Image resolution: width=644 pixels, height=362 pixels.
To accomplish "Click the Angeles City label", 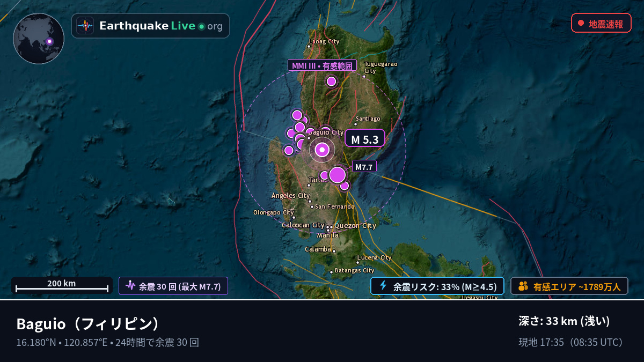I will pyautogui.click(x=291, y=196).
